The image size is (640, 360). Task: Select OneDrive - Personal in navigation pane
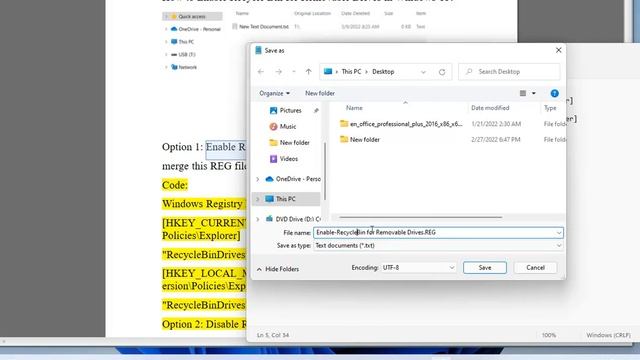pyautogui.click(x=293, y=179)
